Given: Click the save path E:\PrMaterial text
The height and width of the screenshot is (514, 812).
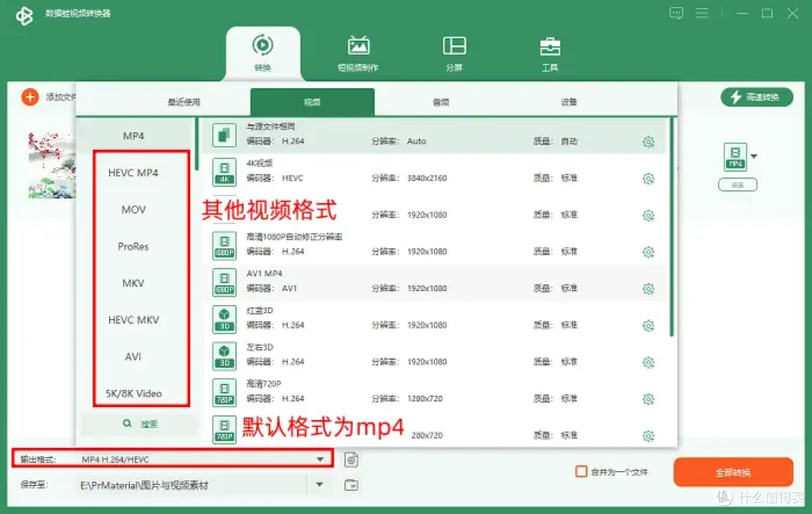Looking at the screenshot, I should [x=144, y=485].
